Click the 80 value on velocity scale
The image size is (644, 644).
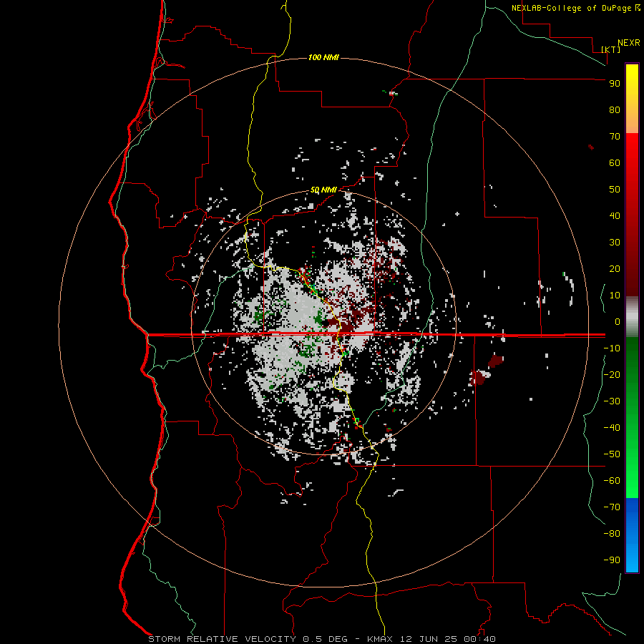tap(615, 109)
